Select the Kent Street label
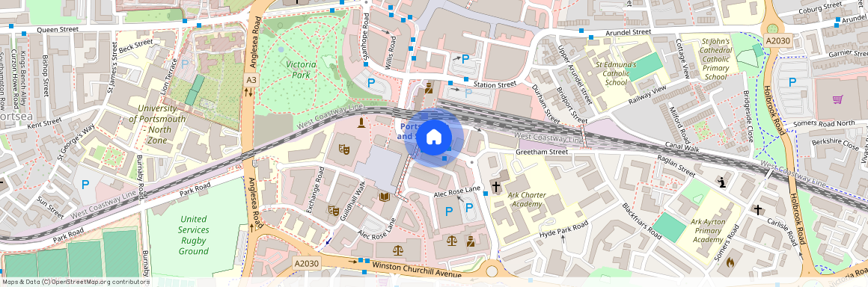The height and width of the screenshot is (287, 868). tap(44, 123)
